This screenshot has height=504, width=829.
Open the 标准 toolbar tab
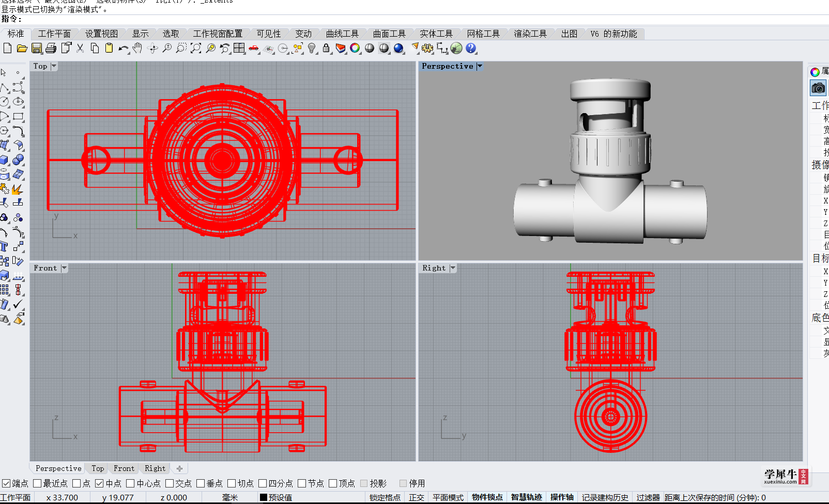[16, 34]
